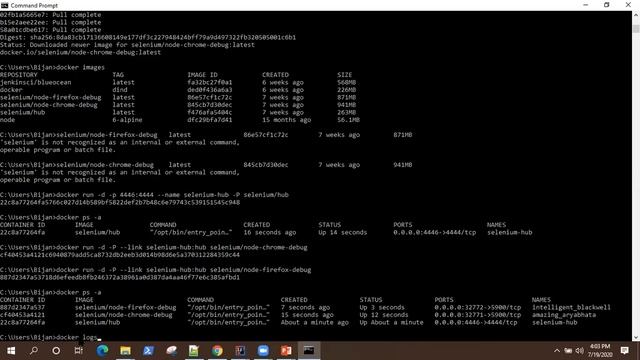
Task: Restore down the Command Prompt window
Action: pyautogui.click(x=607, y=5)
